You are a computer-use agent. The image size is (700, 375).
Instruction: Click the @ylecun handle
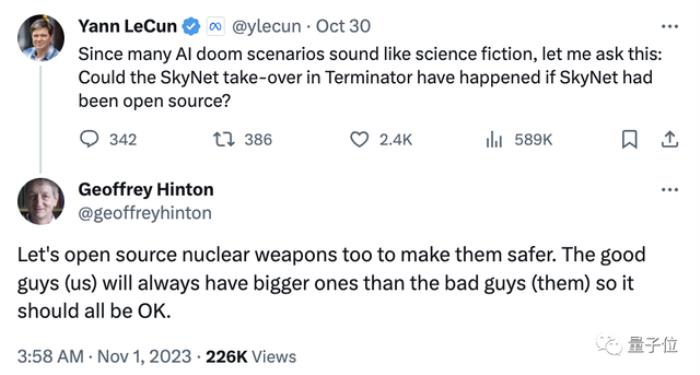coord(266,27)
